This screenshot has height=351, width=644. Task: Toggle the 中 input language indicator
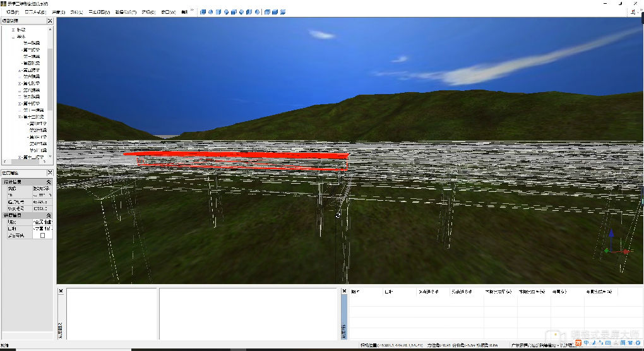click(x=586, y=343)
